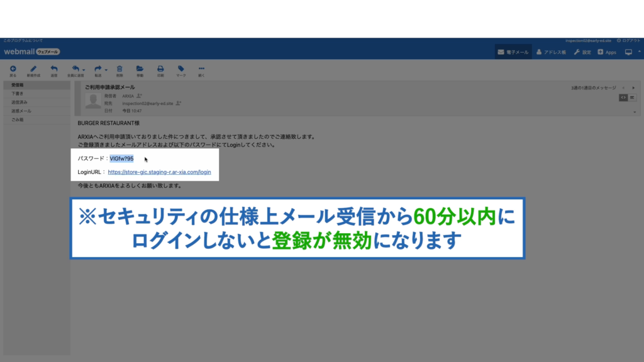
Task: Switch to the 電子メール mail tab
Action: pos(513,52)
